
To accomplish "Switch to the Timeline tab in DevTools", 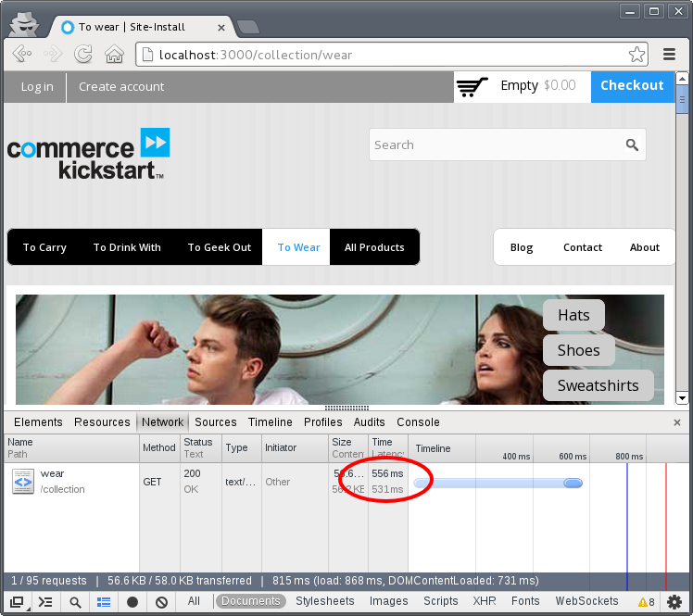I will tap(270, 422).
